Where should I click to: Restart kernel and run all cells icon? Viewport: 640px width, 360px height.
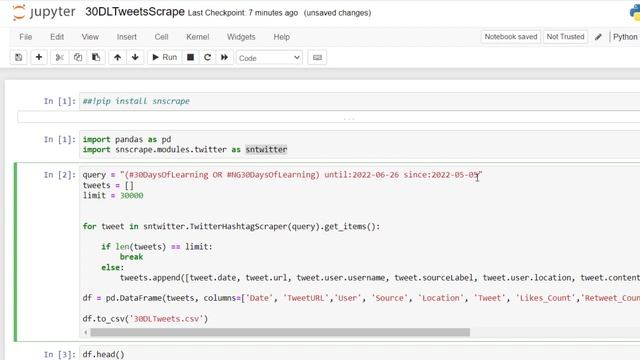point(224,58)
